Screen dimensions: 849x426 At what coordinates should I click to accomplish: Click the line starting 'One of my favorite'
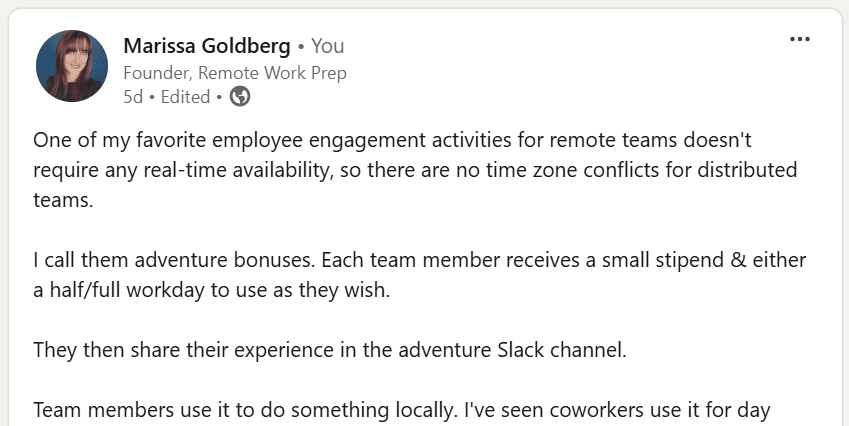pos(393,140)
